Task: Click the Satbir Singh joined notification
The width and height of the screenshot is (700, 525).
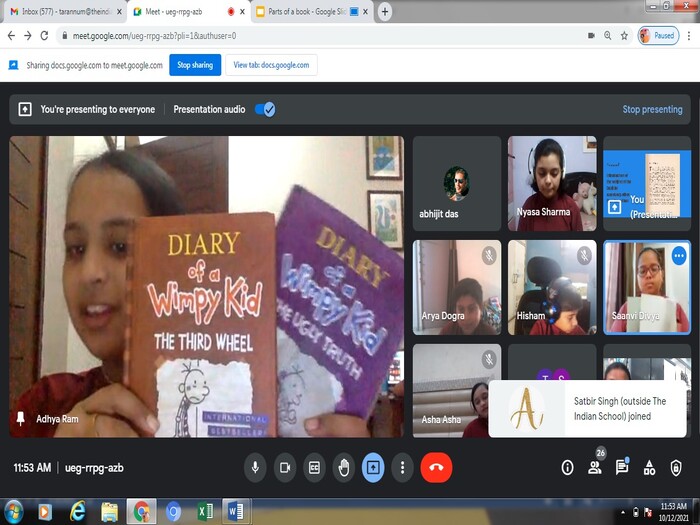Action: click(x=588, y=408)
